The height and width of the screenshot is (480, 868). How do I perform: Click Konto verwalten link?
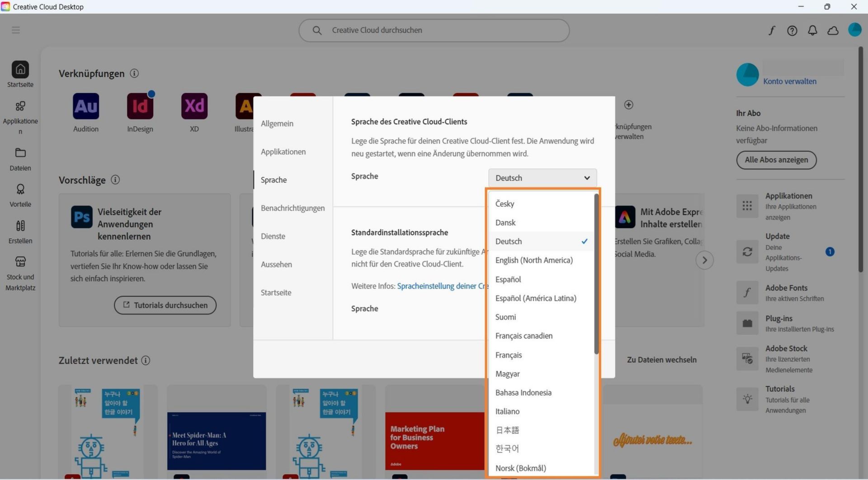pos(790,81)
